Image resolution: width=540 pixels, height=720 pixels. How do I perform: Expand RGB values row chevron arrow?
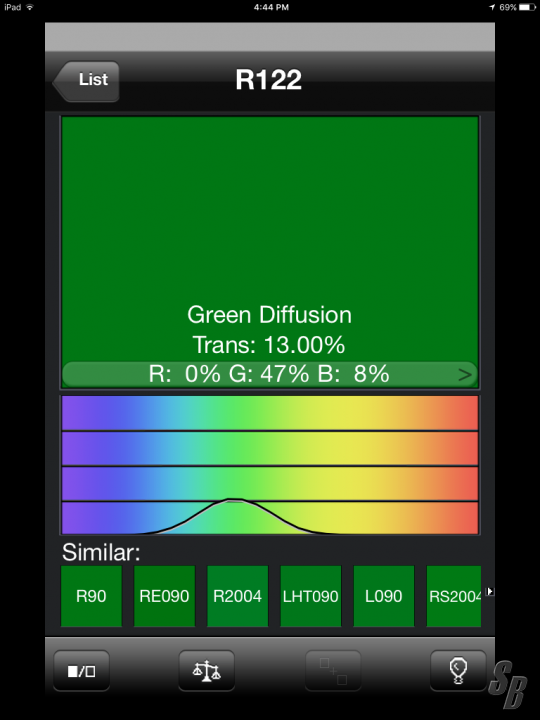pyautogui.click(x=465, y=375)
